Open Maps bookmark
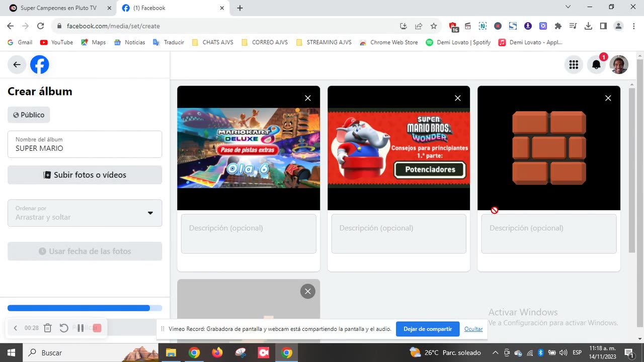This screenshot has width=644, height=362. click(93, 42)
